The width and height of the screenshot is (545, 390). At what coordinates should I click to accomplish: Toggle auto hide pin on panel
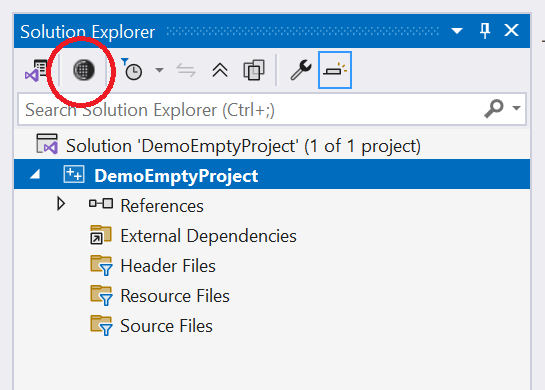[485, 31]
